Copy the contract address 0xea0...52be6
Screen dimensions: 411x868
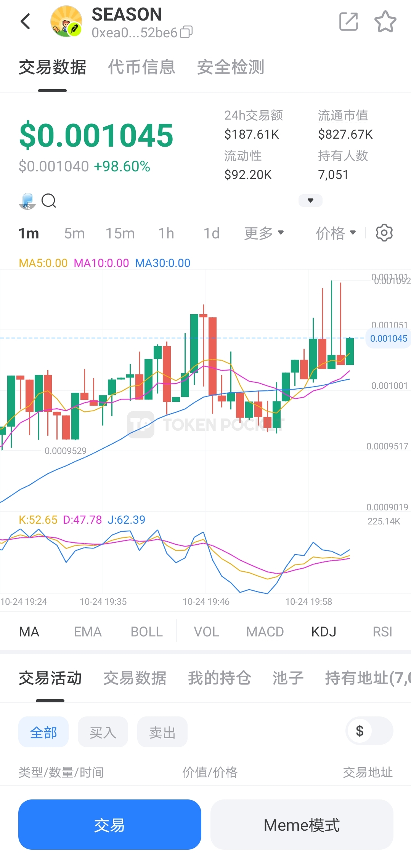[186, 32]
